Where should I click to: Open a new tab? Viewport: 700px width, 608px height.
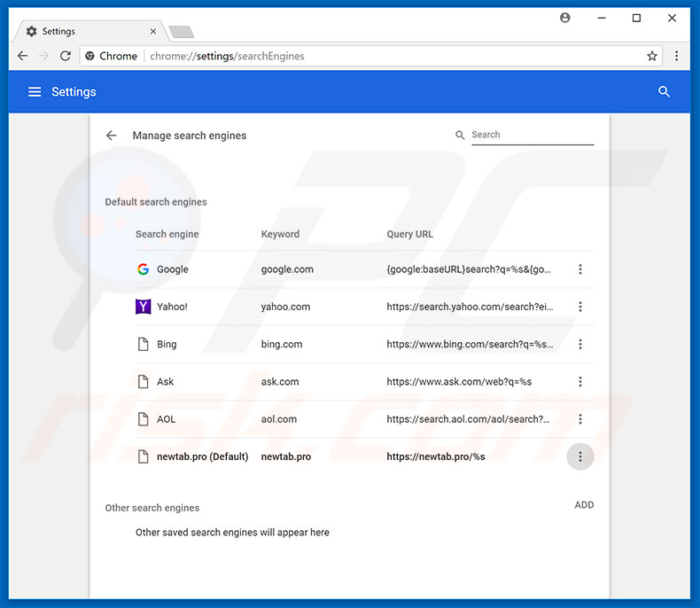[x=182, y=32]
